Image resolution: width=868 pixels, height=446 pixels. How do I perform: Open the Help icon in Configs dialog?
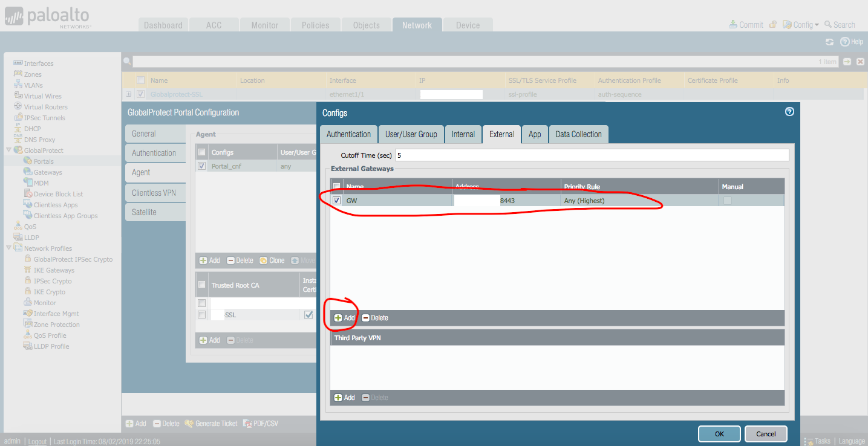(789, 112)
